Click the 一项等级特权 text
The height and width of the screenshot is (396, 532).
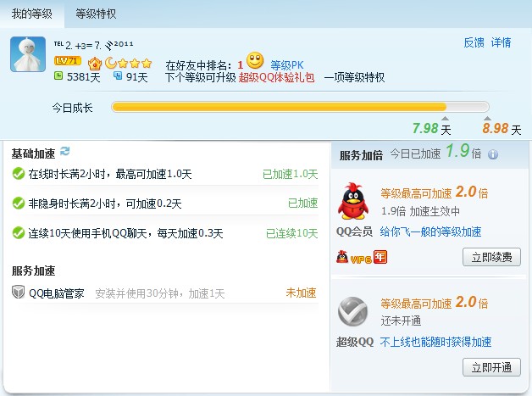(355, 77)
